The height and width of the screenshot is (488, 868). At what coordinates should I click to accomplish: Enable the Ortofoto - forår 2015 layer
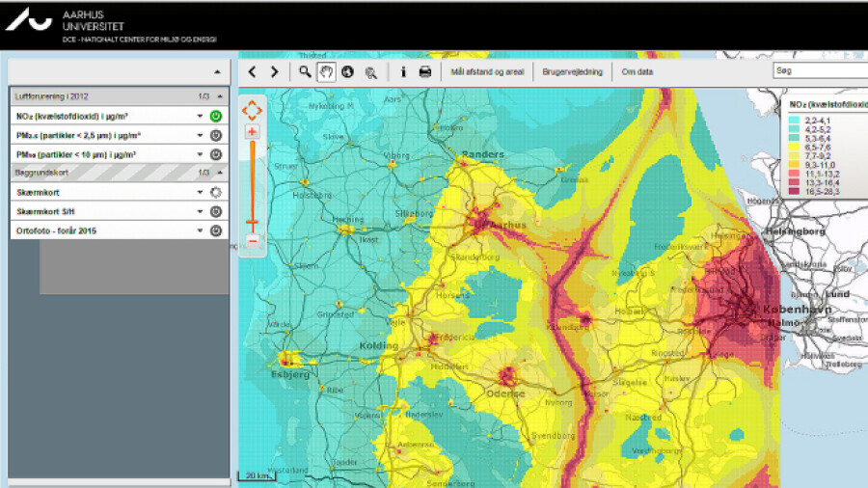point(216,230)
